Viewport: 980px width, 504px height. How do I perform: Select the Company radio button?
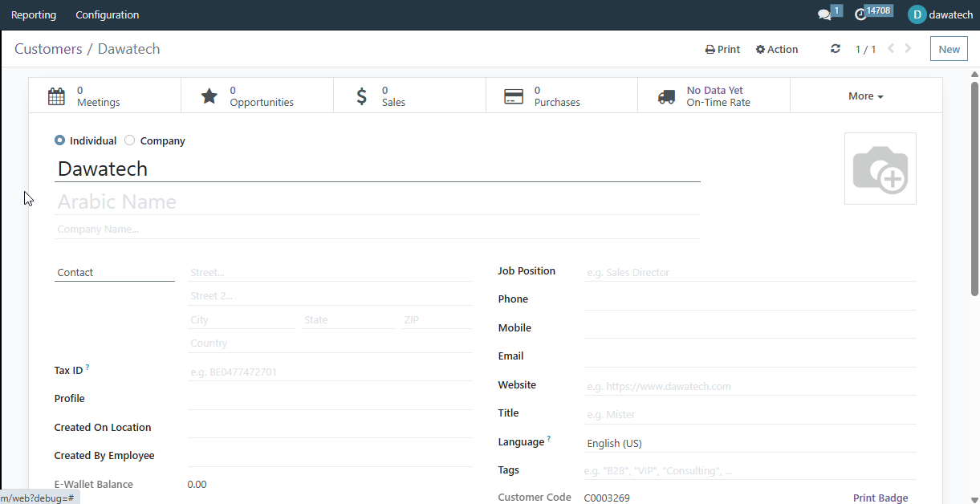pos(129,140)
